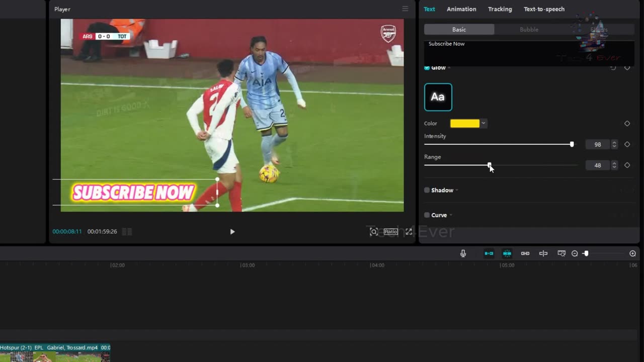Image resolution: width=644 pixels, height=362 pixels.
Task: Enable the Curve checkbox
Action: click(x=427, y=215)
